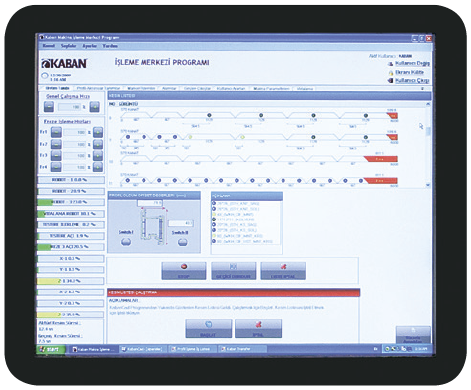This screenshot has width=471, height=390.
Task: Click the cut list scrollbar down arrow
Action: (x=428, y=185)
